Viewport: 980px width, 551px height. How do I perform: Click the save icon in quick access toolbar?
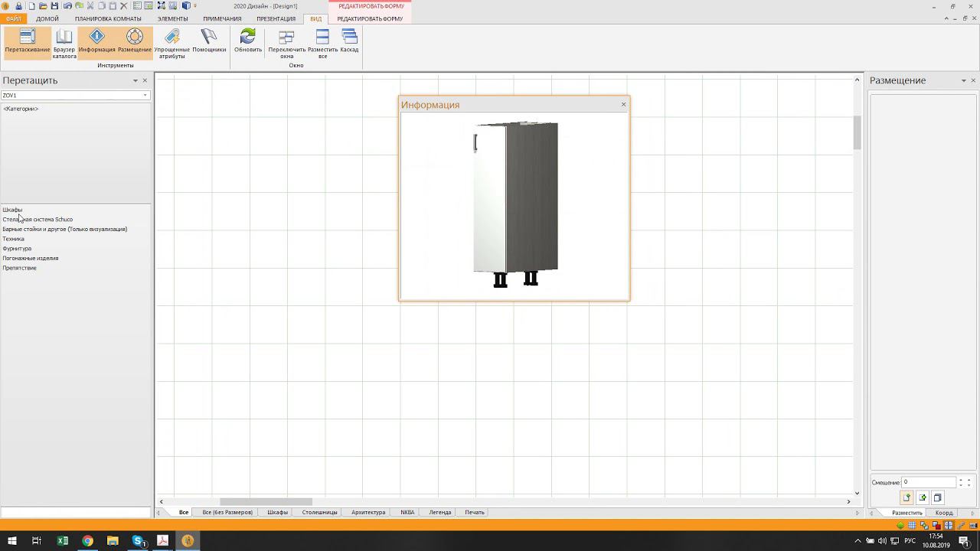pos(54,6)
